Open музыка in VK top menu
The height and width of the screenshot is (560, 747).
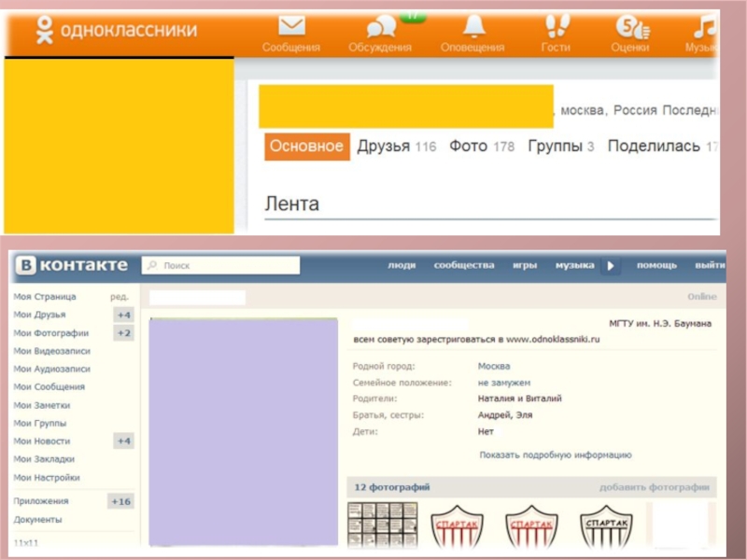tap(574, 265)
